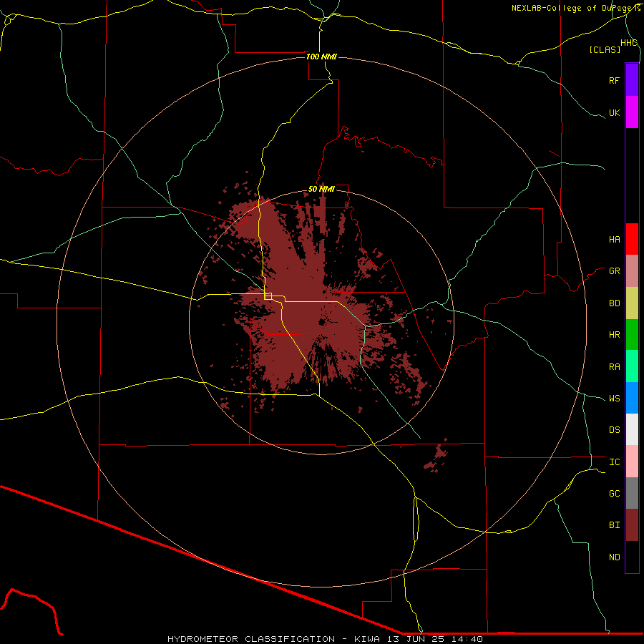This screenshot has width=644, height=644.
Task: Click the DS legend label text
Action: click(x=614, y=430)
